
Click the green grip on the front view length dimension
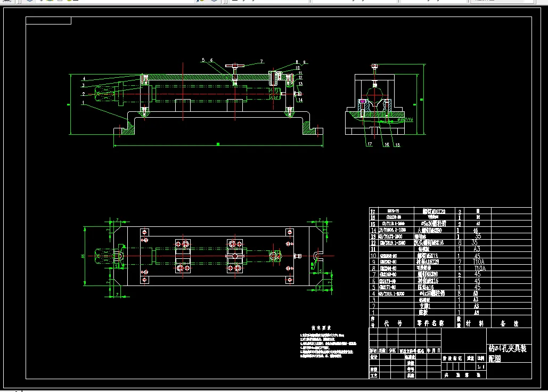tap(218, 144)
